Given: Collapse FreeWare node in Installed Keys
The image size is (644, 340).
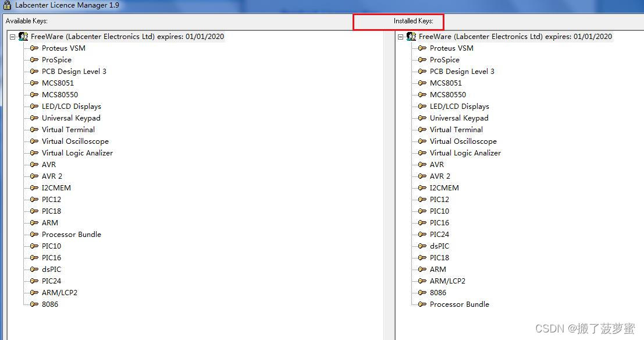Looking at the screenshot, I should click(401, 37).
